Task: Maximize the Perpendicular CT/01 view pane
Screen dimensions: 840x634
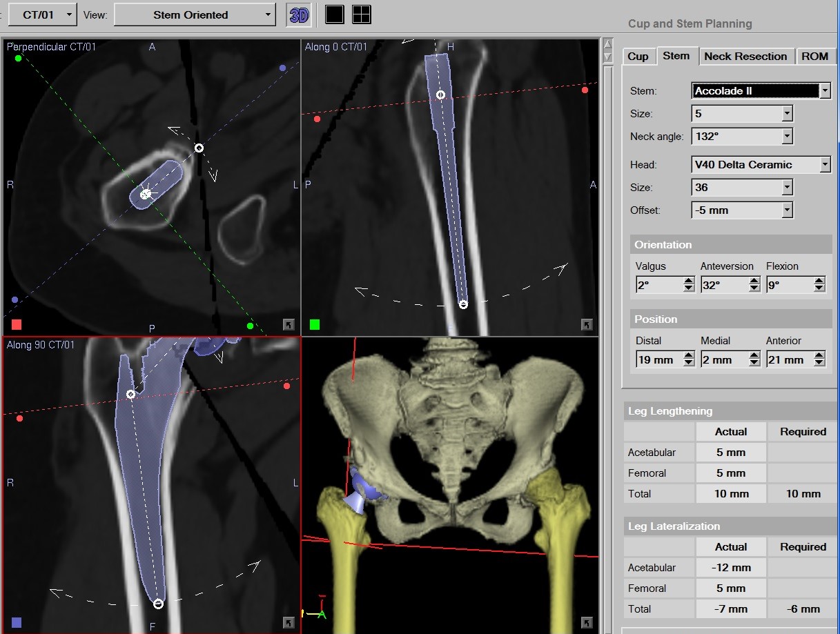Action: click(289, 325)
